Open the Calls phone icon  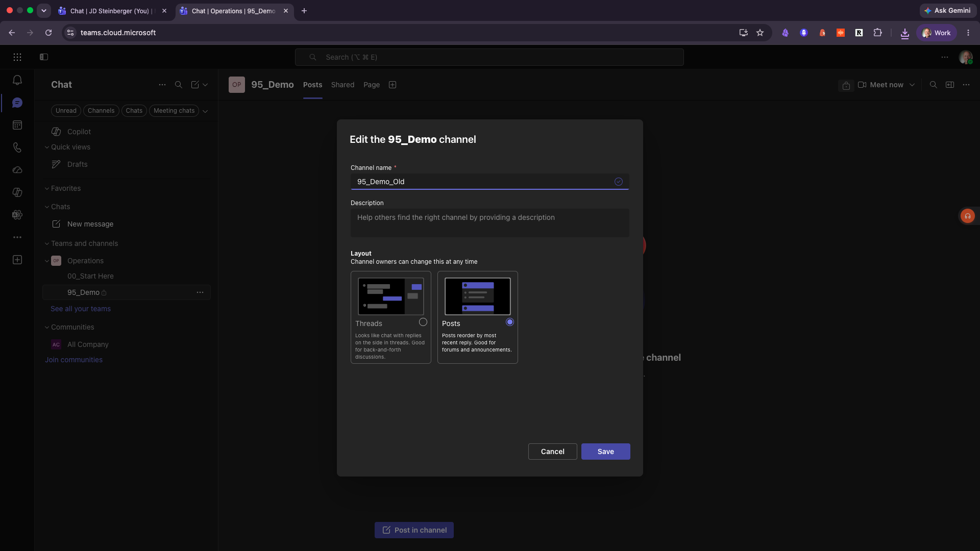click(17, 147)
